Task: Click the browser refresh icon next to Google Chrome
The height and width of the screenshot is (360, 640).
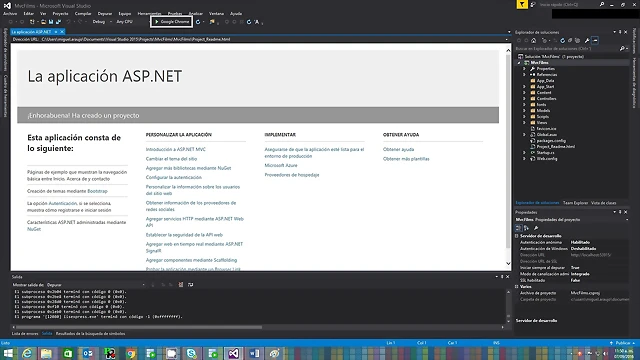Action: [x=198, y=22]
